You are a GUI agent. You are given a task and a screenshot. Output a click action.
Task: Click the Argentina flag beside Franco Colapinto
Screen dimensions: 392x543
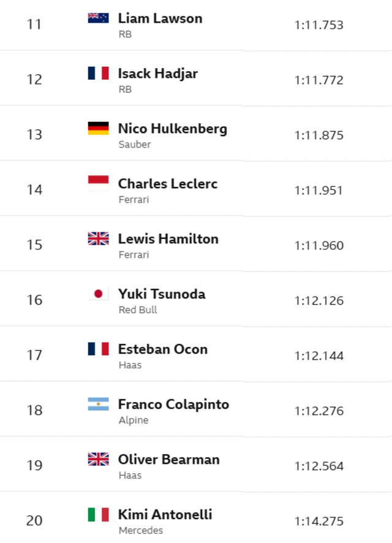coord(98,404)
